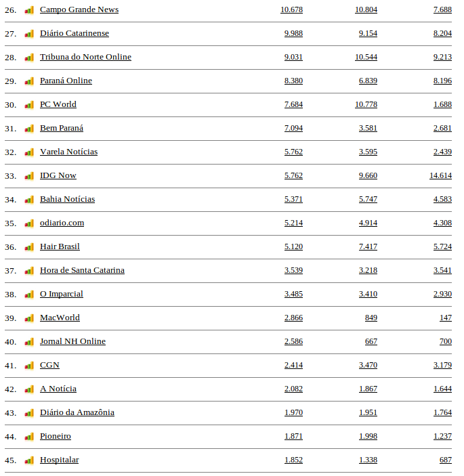This screenshot has height=476, width=464.
Task: Open the odiario.com link
Action: (x=62, y=223)
